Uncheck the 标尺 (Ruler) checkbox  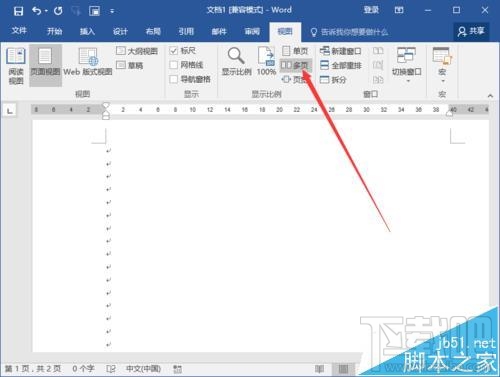pos(173,51)
